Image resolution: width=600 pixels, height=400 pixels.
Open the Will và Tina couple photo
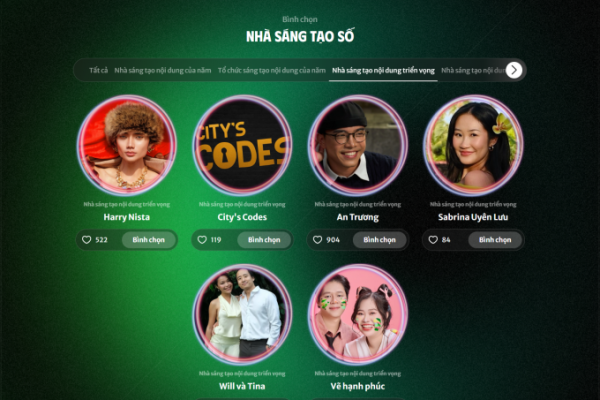[x=242, y=314]
